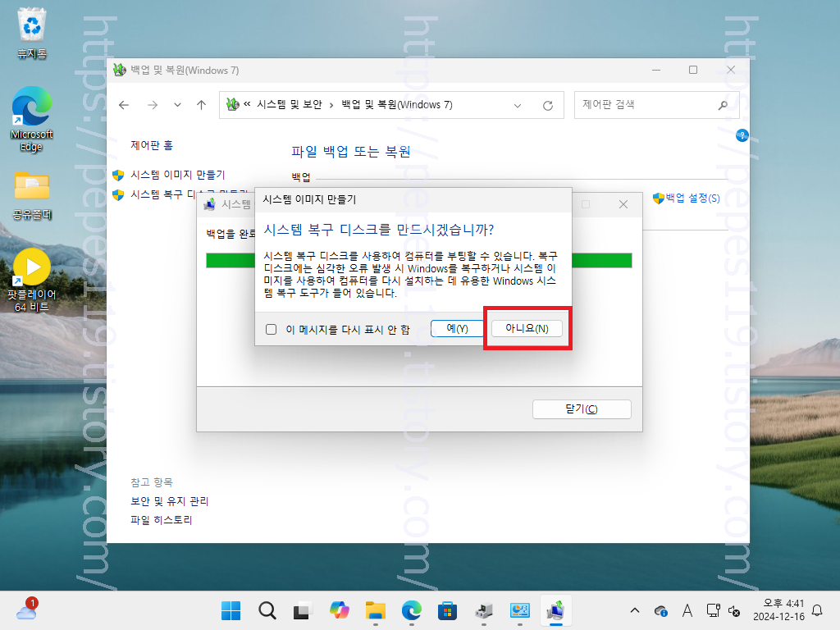The width and height of the screenshot is (840, 630).
Task: Open the 공유폴더 desktop folder
Action: [32, 195]
